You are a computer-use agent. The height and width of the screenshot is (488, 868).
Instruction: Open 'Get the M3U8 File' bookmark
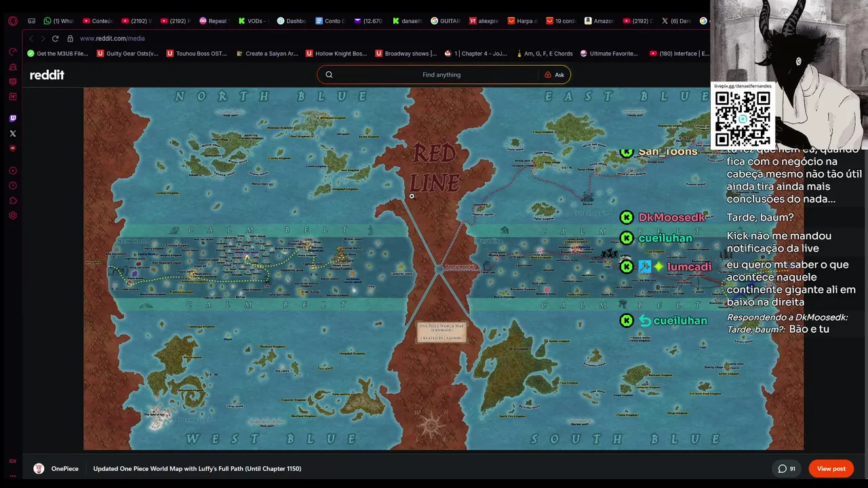click(58, 54)
